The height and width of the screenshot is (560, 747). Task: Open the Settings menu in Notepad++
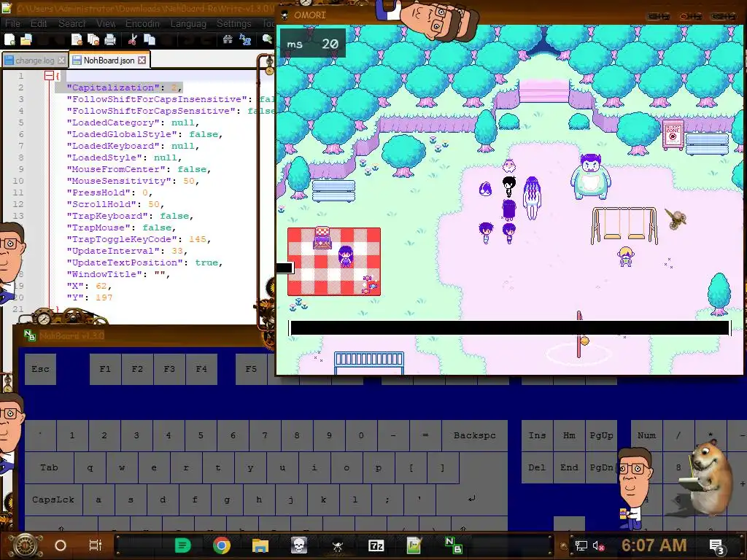pyautogui.click(x=234, y=23)
